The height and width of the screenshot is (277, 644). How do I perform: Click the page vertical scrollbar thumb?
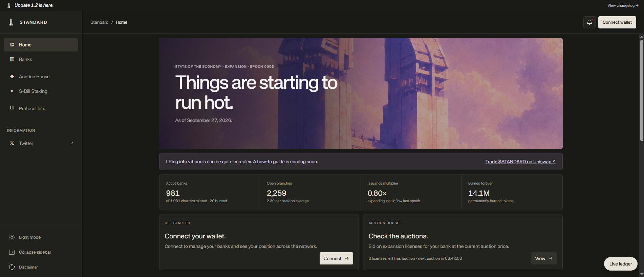642,90
